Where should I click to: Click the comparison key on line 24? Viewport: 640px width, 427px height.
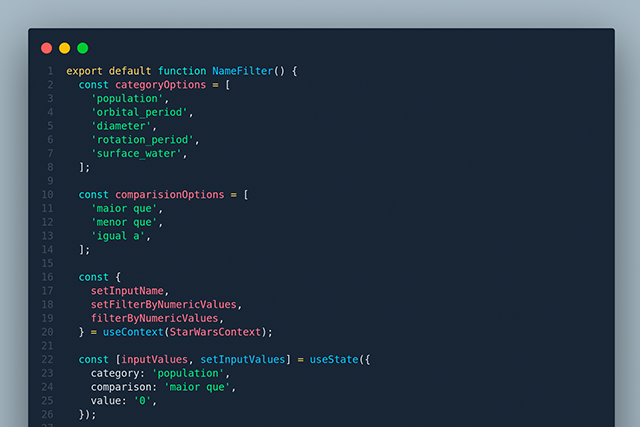click(121, 387)
